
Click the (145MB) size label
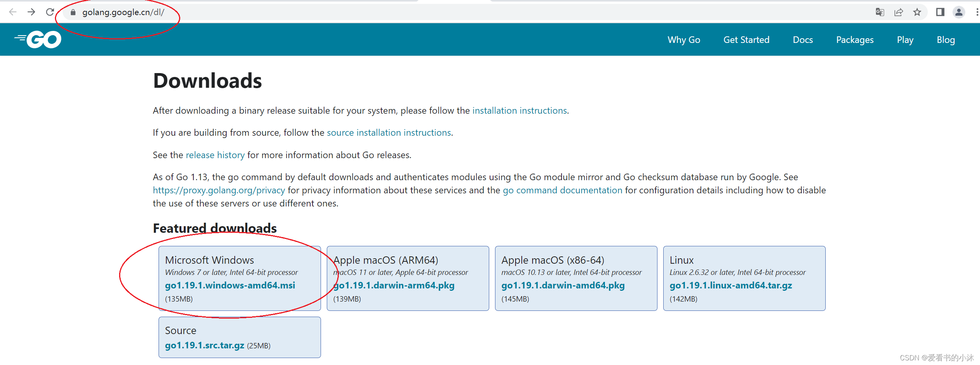515,299
